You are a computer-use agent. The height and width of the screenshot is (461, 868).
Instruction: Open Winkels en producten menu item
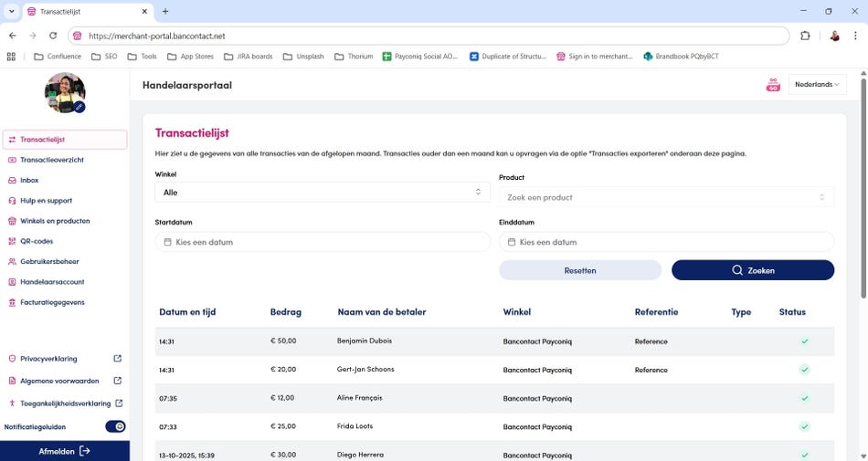coord(55,221)
